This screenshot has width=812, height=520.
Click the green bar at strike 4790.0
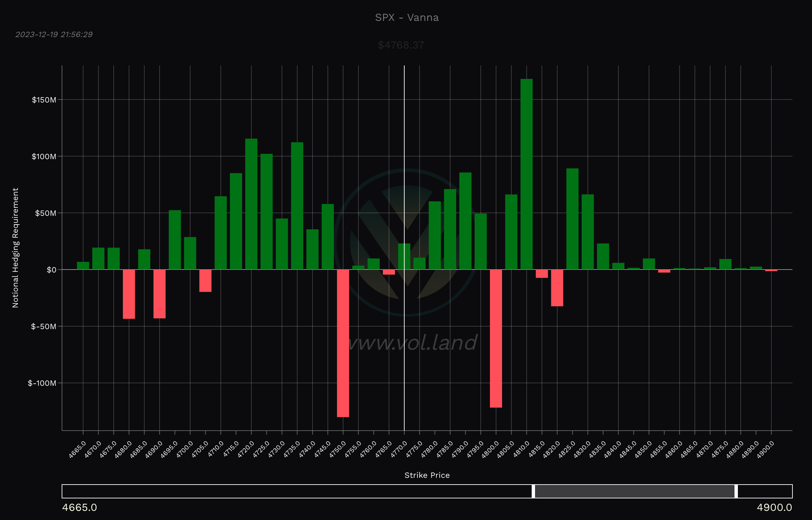point(465,221)
